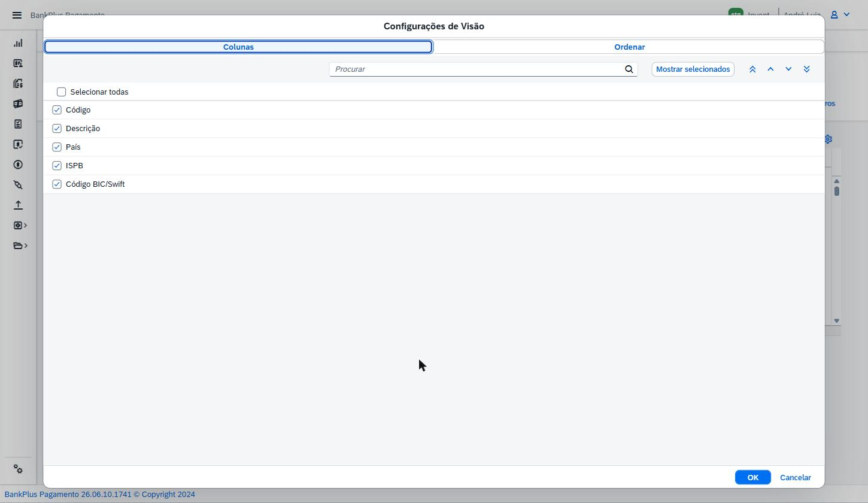Move column up with single up arrow

[x=770, y=69]
